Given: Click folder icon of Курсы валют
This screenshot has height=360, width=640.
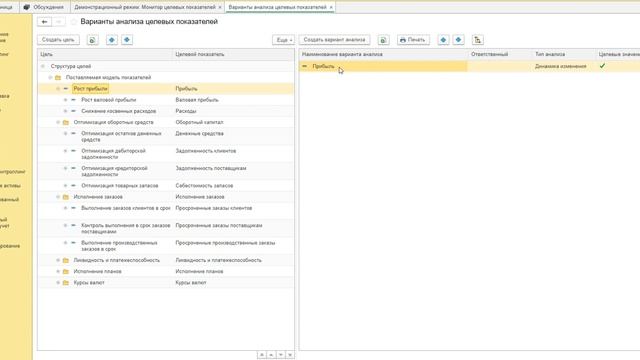Looking at the screenshot, I should point(66,283).
